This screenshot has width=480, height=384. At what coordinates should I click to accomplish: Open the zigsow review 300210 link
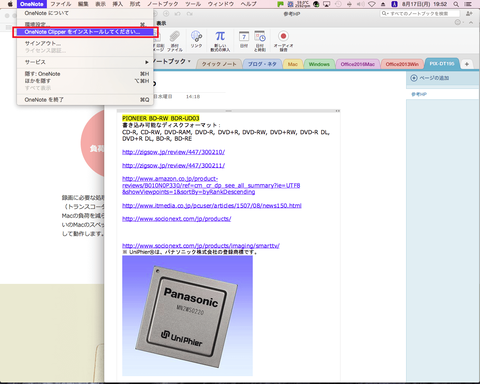point(173,152)
